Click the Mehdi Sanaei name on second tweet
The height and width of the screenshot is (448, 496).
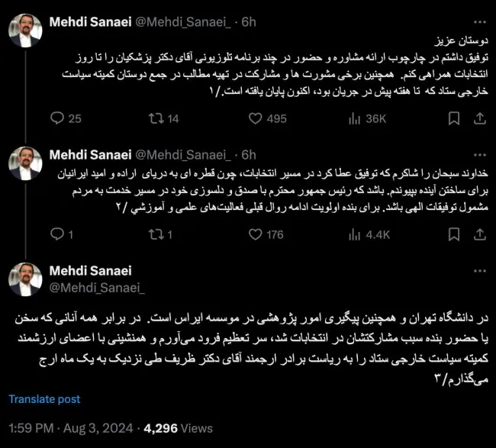[90, 155]
